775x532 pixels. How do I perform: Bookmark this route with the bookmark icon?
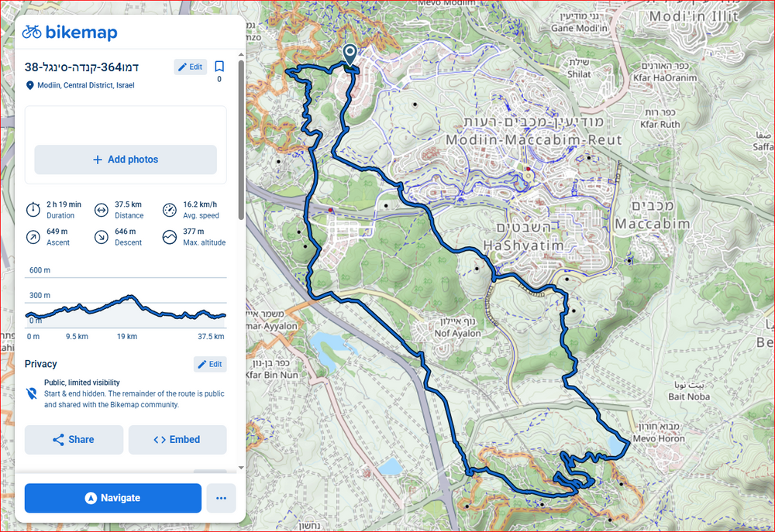click(x=219, y=67)
